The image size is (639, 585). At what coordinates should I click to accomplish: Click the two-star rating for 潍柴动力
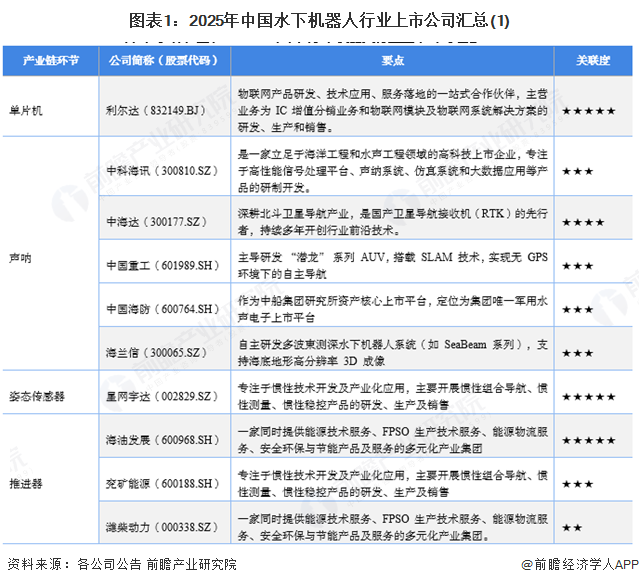[572, 528]
